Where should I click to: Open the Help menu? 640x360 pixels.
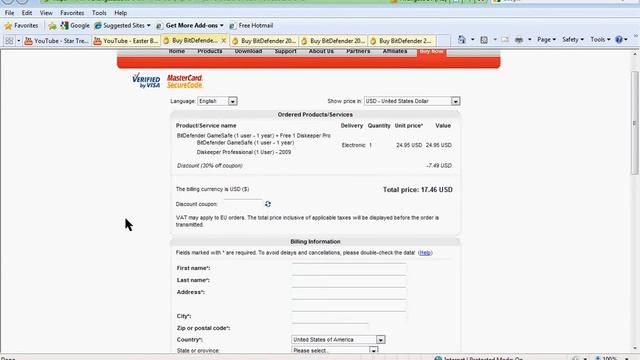(x=120, y=13)
